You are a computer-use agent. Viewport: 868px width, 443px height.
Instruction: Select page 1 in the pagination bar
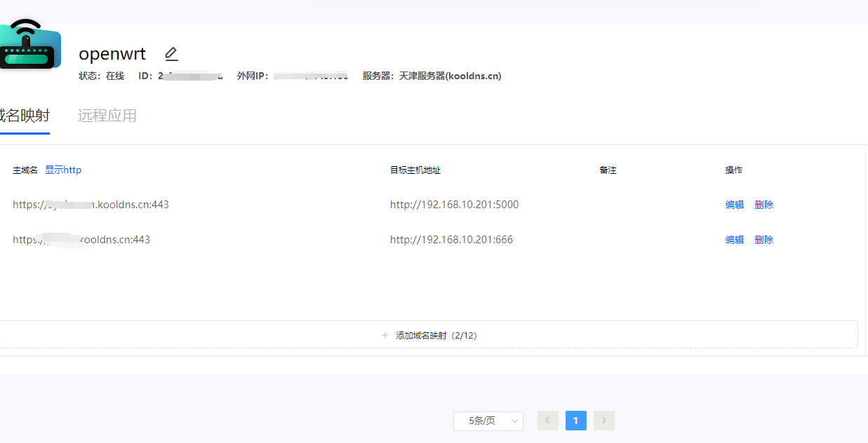click(575, 420)
